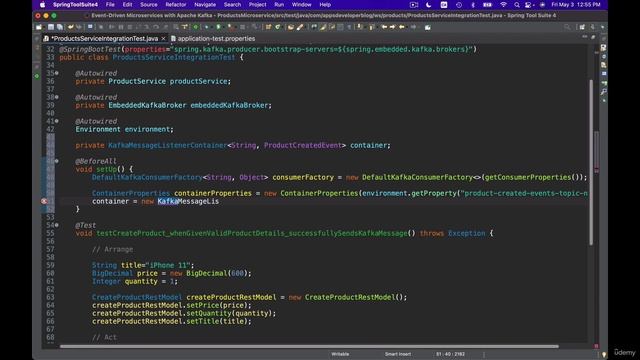640x360 pixels.
Task: Click the Open Type toolbar icon
Action: point(291,27)
